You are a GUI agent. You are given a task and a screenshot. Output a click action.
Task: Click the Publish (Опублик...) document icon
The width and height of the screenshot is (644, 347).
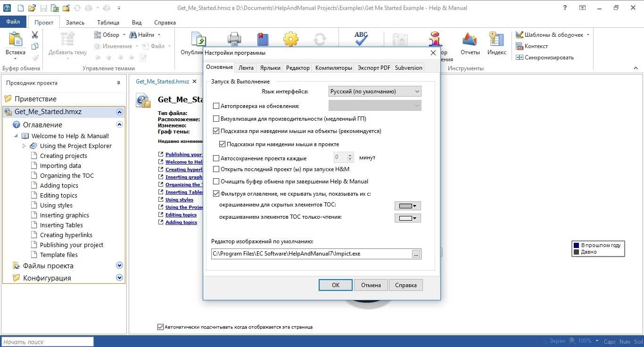[x=198, y=39]
